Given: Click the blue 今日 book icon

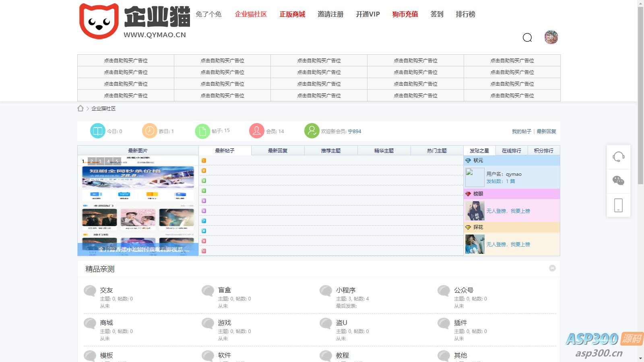Looking at the screenshot, I should [97, 131].
